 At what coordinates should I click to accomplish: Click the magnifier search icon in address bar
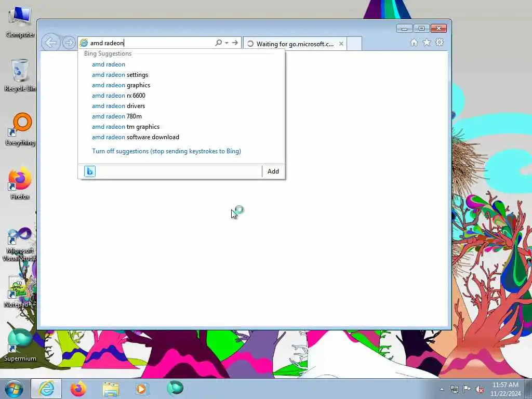tap(219, 43)
